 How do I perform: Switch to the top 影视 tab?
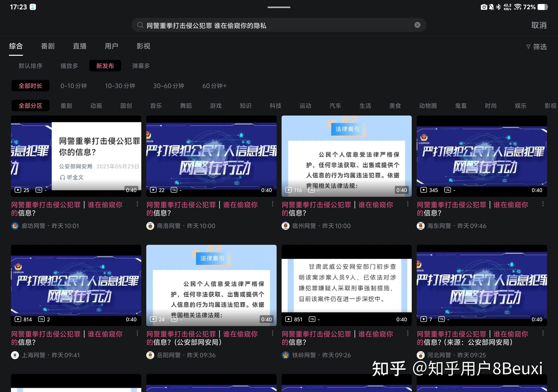[143, 46]
